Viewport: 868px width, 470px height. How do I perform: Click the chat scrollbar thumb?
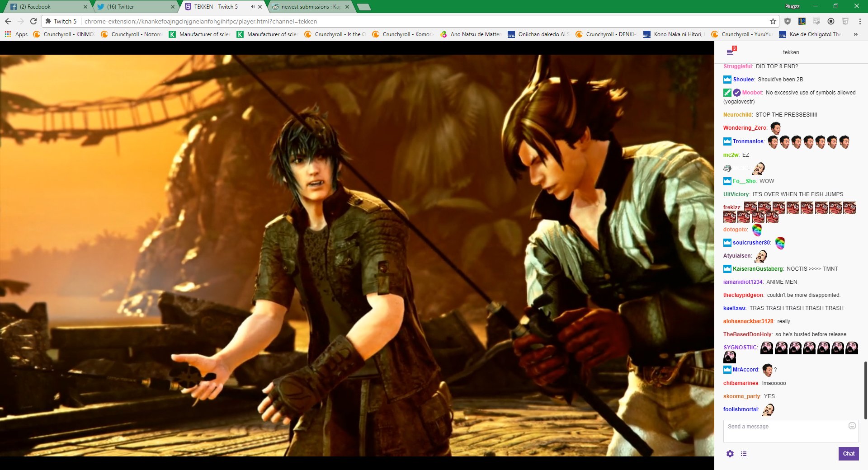pos(866,390)
